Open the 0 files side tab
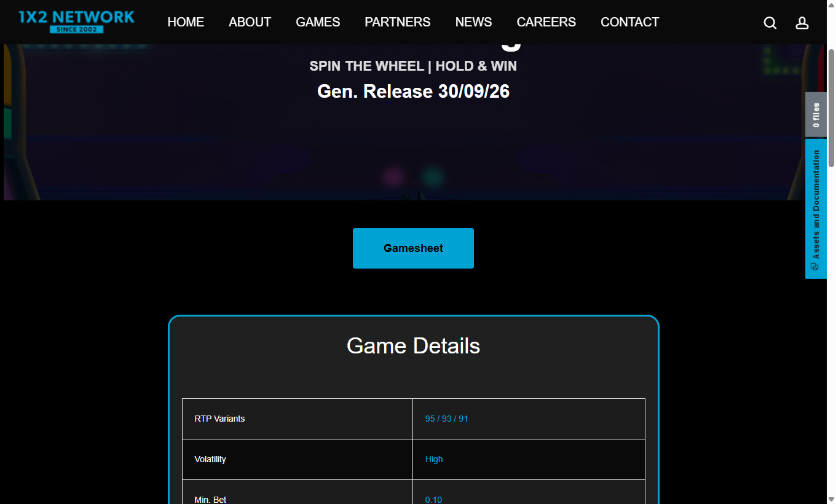The width and height of the screenshot is (836, 504). [x=816, y=114]
